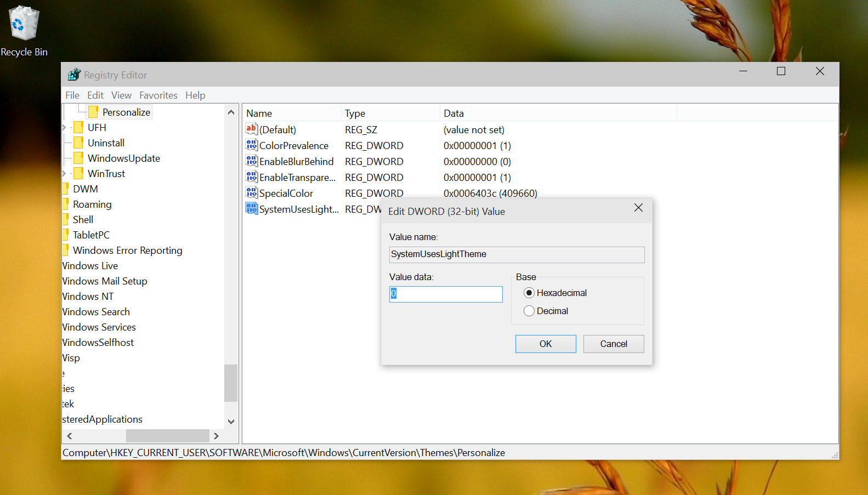Click the UFH folder icon
Screen dimensions: 868x495
[78, 127]
